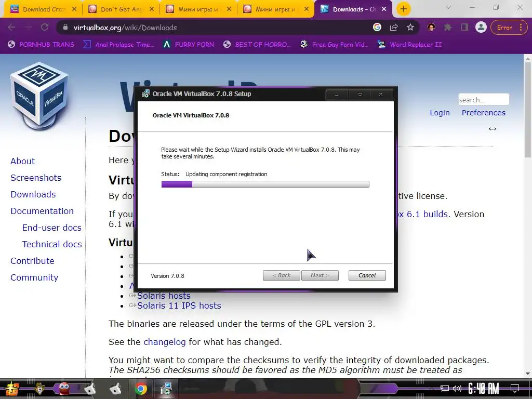Open the changelog link
The width and height of the screenshot is (532, 399).
[x=165, y=342]
